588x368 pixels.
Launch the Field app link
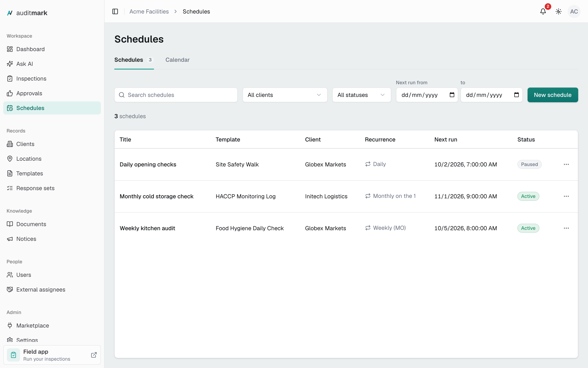[52, 355]
